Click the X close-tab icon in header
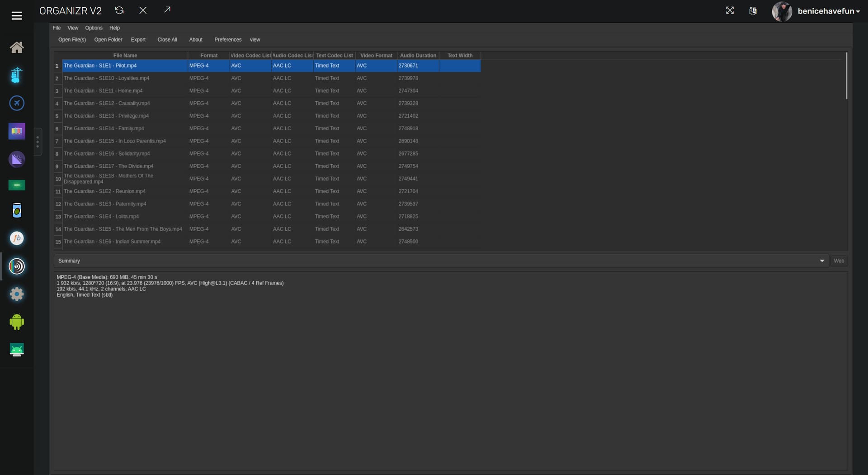The width and height of the screenshot is (868, 475). (x=143, y=10)
